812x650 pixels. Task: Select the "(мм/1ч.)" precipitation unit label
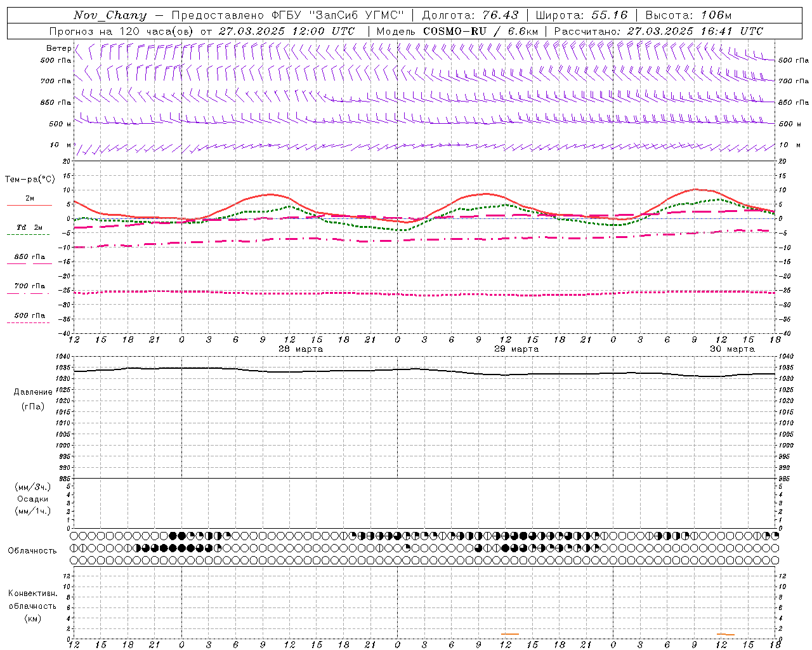point(33,511)
